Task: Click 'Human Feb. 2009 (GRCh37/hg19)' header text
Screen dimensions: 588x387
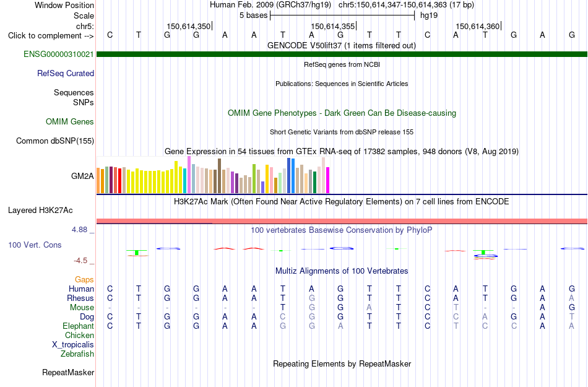Action: click(x=270, y=5)
